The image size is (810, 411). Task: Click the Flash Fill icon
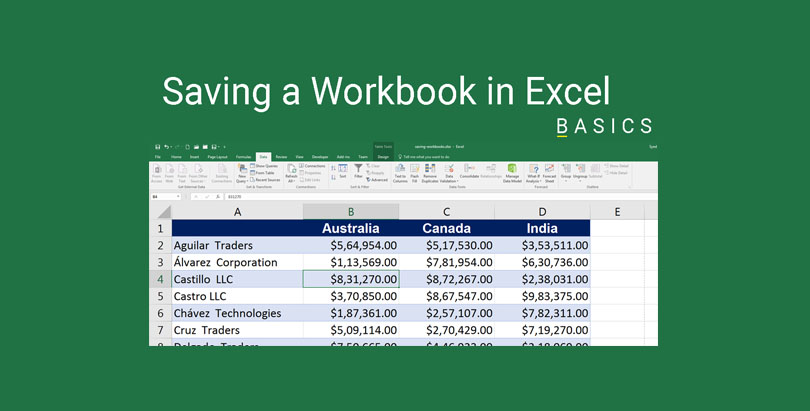coord(414,168)
